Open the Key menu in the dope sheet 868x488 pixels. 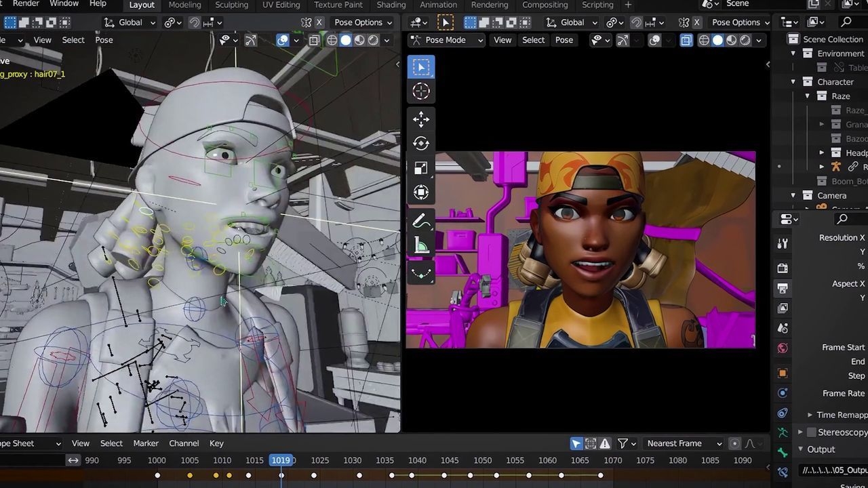[216, 443]
